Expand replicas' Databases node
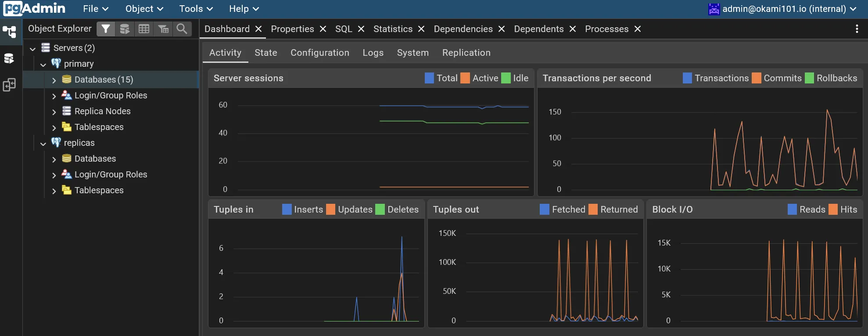This screenshot has height=336, width=868. coord(54,159)
